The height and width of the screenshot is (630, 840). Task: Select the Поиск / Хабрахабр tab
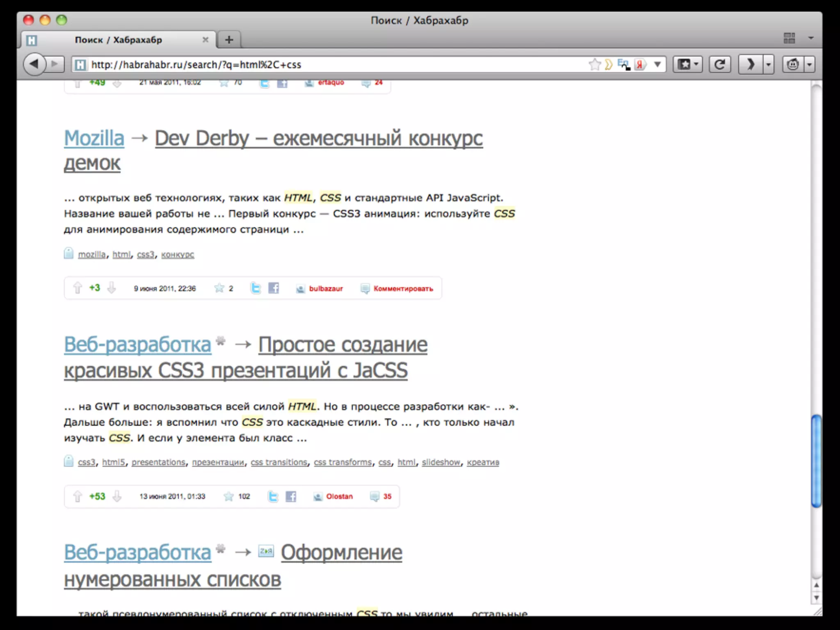point(118,40)
